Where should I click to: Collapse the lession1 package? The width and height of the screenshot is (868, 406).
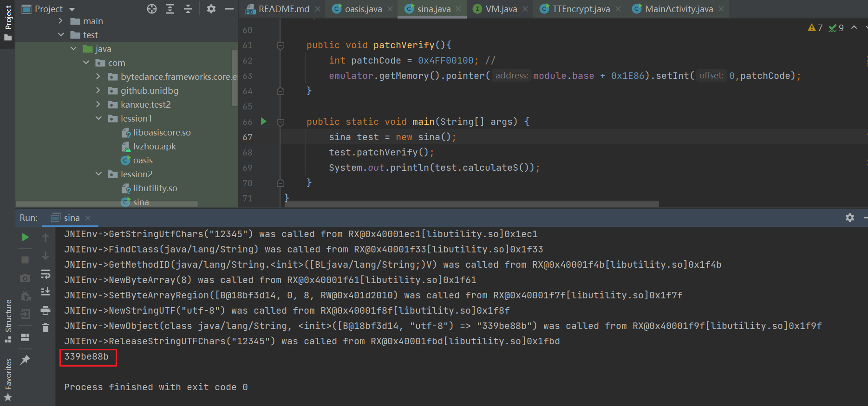tap(98, 118)
